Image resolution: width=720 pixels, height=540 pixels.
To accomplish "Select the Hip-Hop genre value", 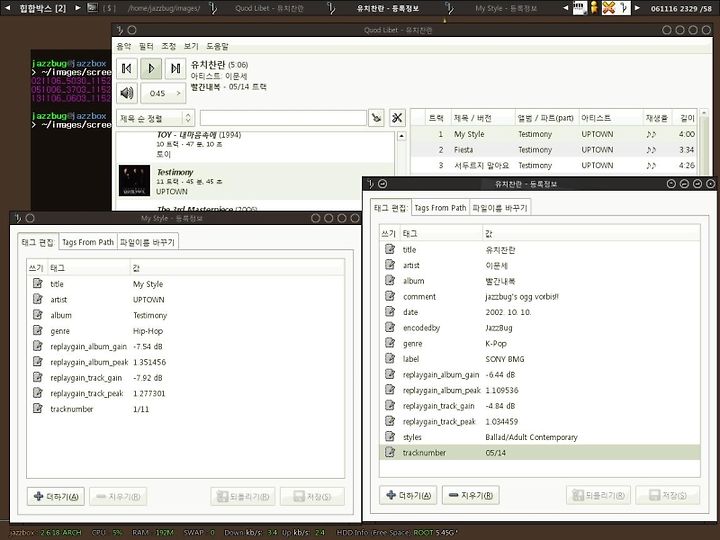I will point(148,331).
